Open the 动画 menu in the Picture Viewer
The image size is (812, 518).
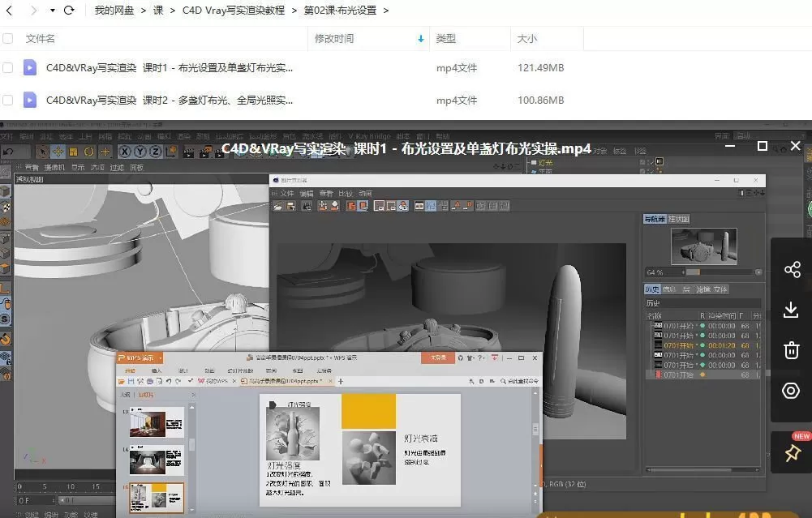(363, 193)
